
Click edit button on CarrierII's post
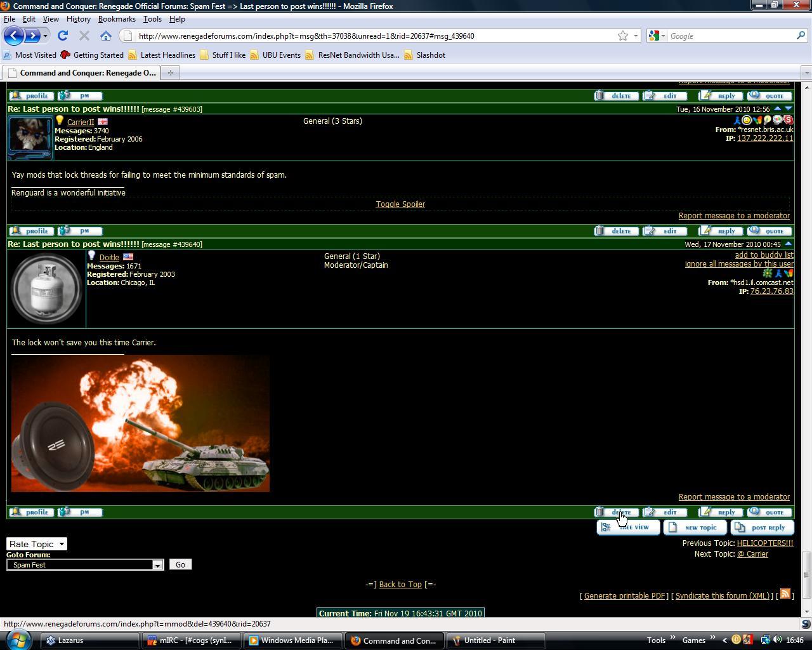point(664,231)
